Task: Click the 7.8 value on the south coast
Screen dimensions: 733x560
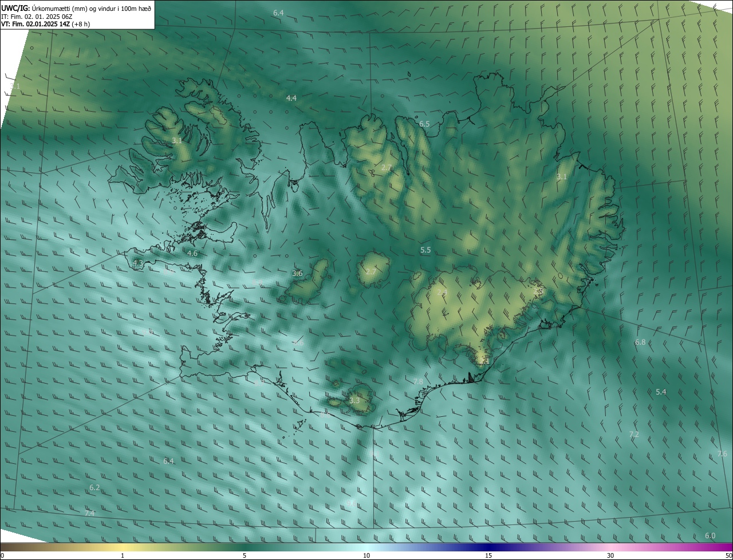Action: [x=418, y=382]
